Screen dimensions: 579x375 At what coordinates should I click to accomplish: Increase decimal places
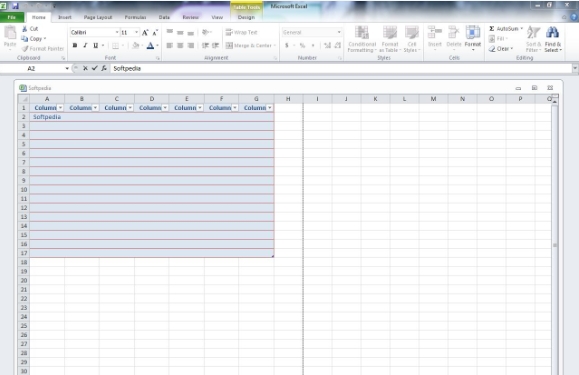tap(328, 45)
